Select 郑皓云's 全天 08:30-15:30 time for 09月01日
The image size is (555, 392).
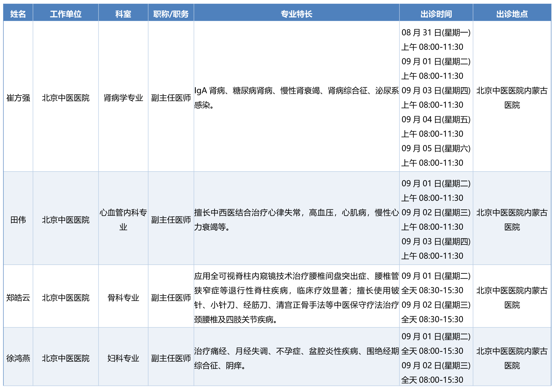click(432, 291)
